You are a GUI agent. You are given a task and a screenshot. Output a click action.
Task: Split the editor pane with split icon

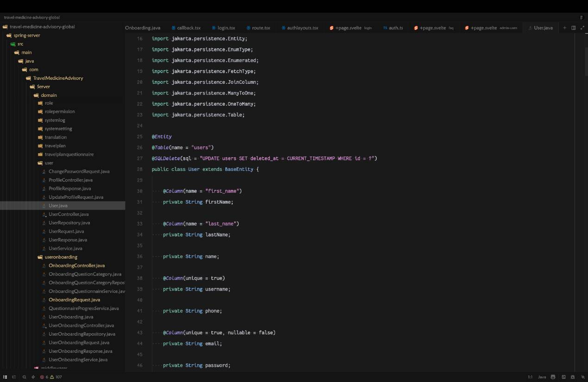click(x=573, y=28)
